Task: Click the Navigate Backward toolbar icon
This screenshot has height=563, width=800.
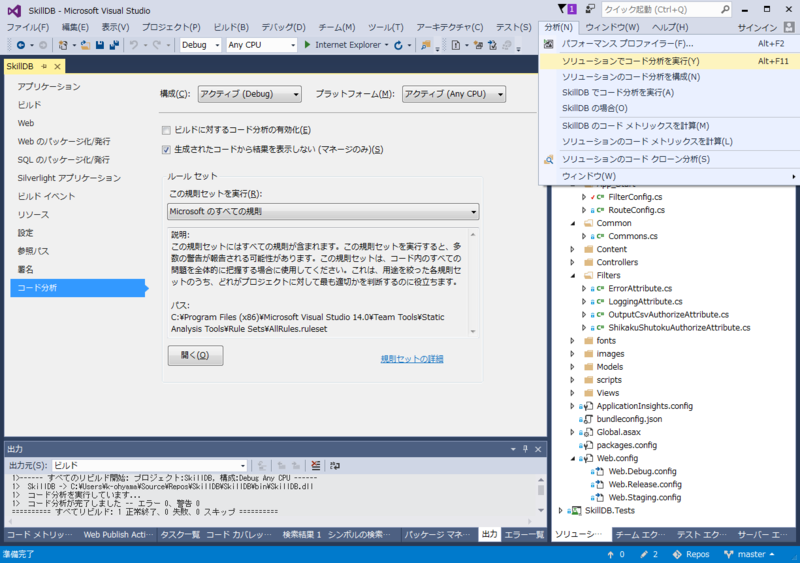Action: [x=20, y=45]
